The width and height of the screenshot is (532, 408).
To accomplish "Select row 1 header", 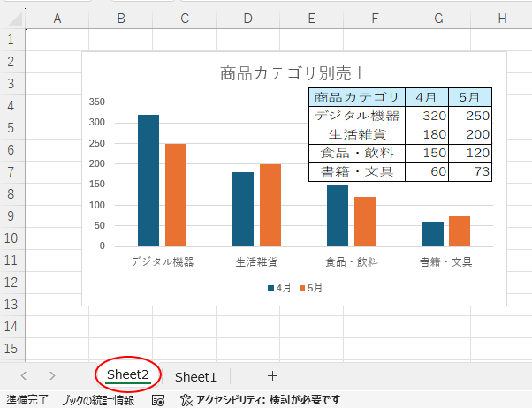I will click(11, 40).
